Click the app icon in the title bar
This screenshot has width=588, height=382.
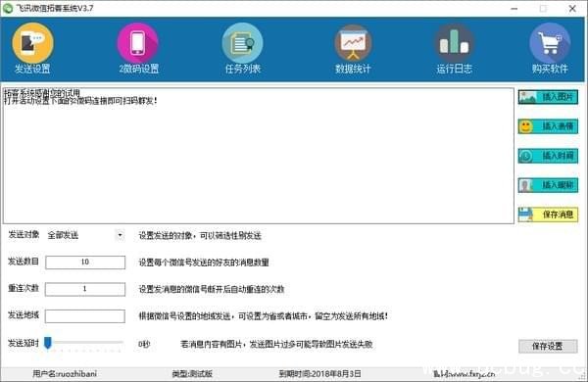pos(8,8)
